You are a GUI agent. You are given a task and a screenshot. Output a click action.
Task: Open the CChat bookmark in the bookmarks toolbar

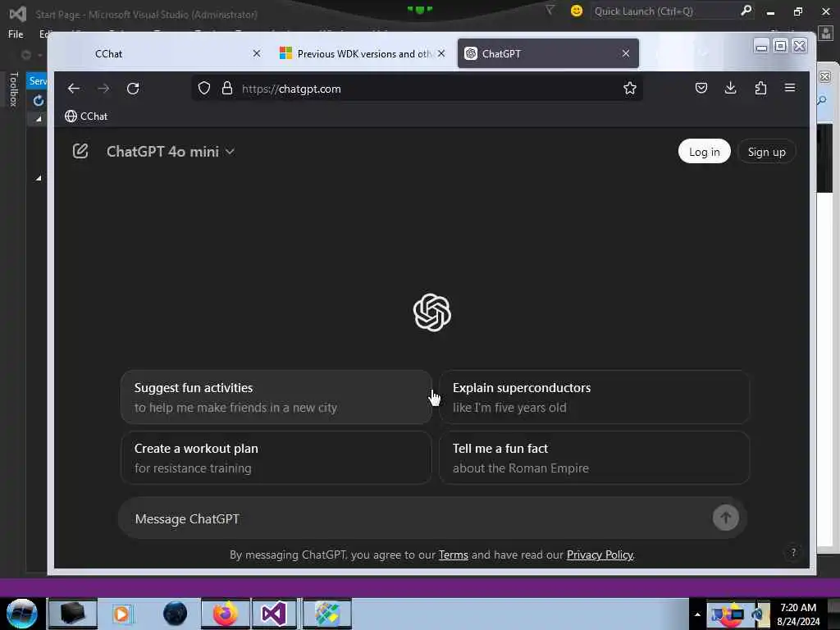(86, 116)
